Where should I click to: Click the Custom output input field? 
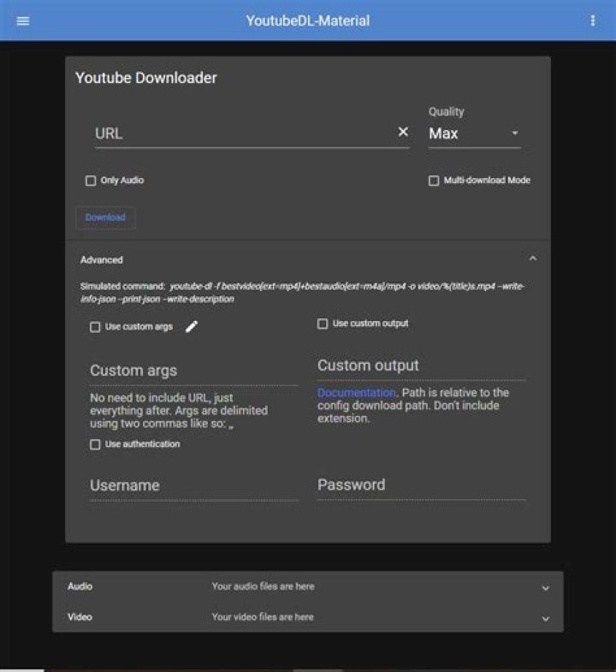pyautogui.click(x=422, y=366)
